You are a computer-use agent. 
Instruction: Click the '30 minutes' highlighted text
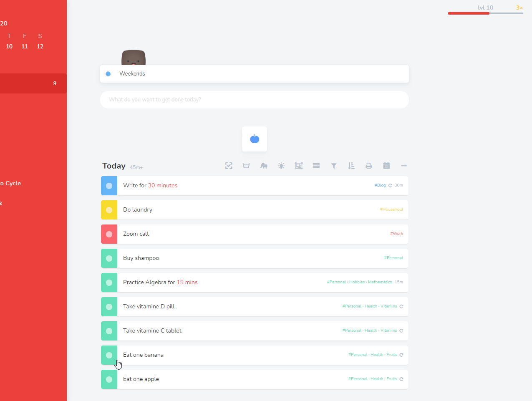point(163,185)
